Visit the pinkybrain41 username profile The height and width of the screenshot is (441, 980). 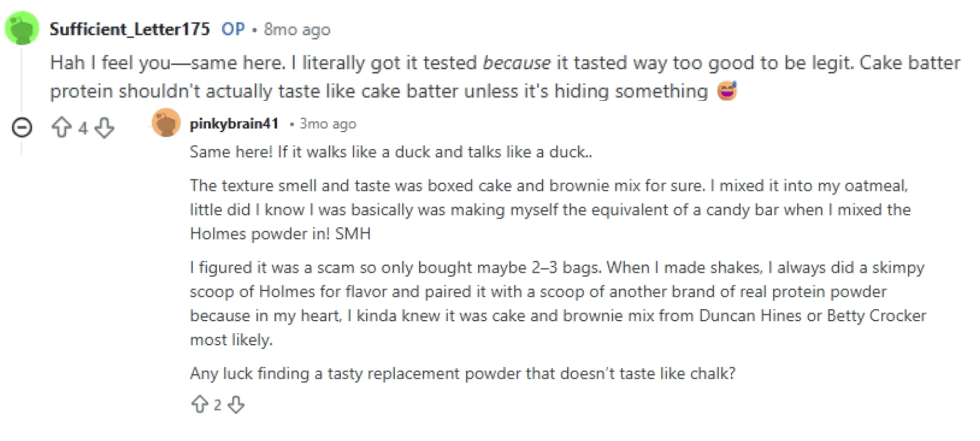234,124
